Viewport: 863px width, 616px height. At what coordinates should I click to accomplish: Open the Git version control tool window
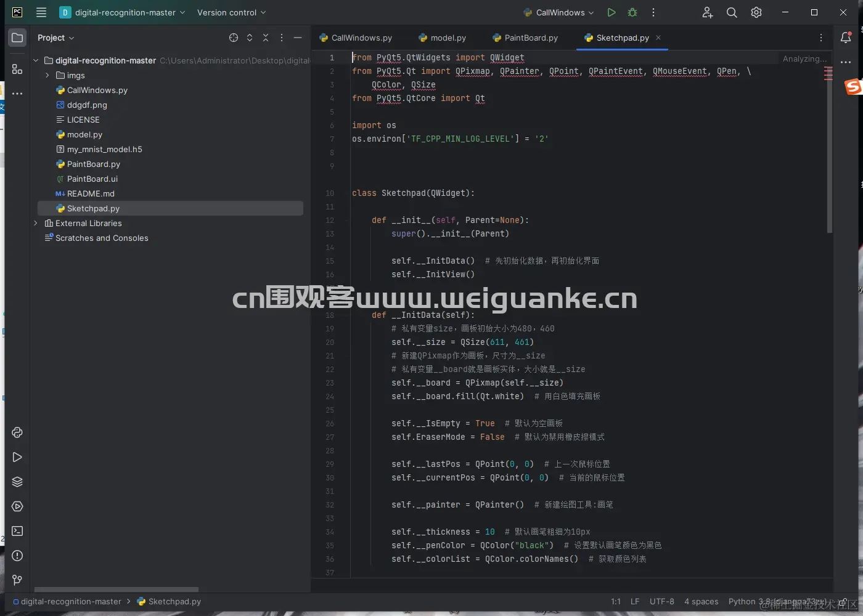17,580
